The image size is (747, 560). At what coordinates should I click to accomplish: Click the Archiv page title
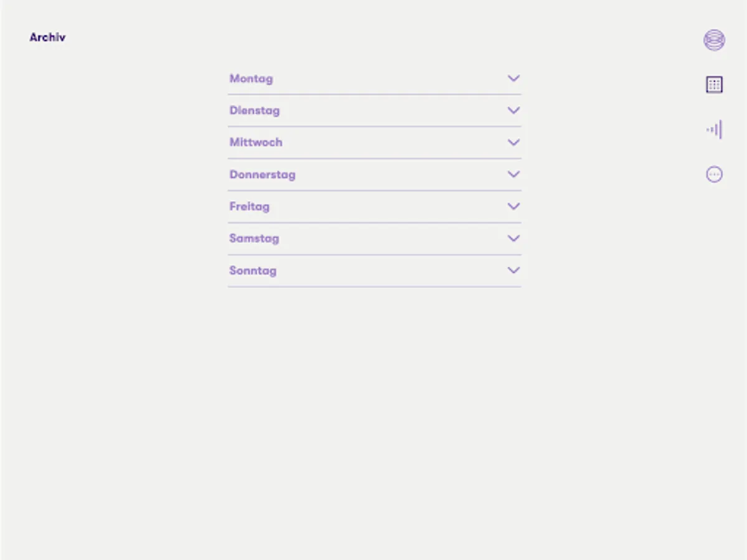[x=47, y=37]
